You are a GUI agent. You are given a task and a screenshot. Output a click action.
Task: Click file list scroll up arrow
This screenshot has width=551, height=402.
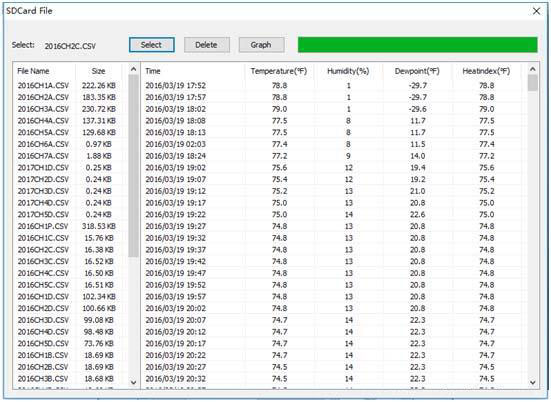pyautogui.click(x=134, y=69)
